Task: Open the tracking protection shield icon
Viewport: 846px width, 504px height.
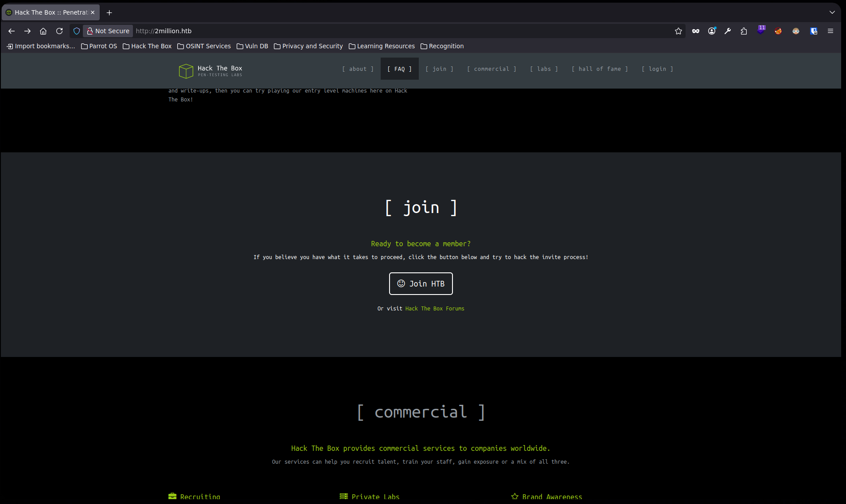Action: tap(77, 31)
